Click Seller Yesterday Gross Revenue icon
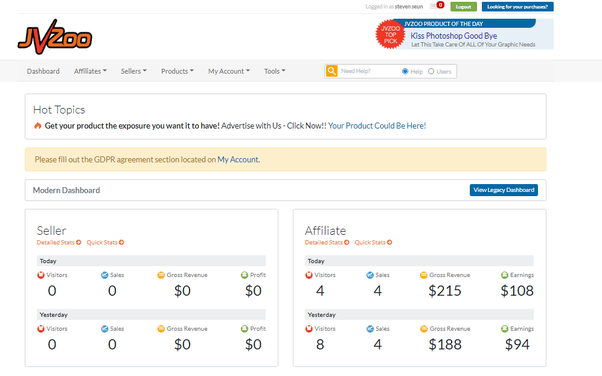The height and width of the screenshot is (376, 602). point(161,329)
